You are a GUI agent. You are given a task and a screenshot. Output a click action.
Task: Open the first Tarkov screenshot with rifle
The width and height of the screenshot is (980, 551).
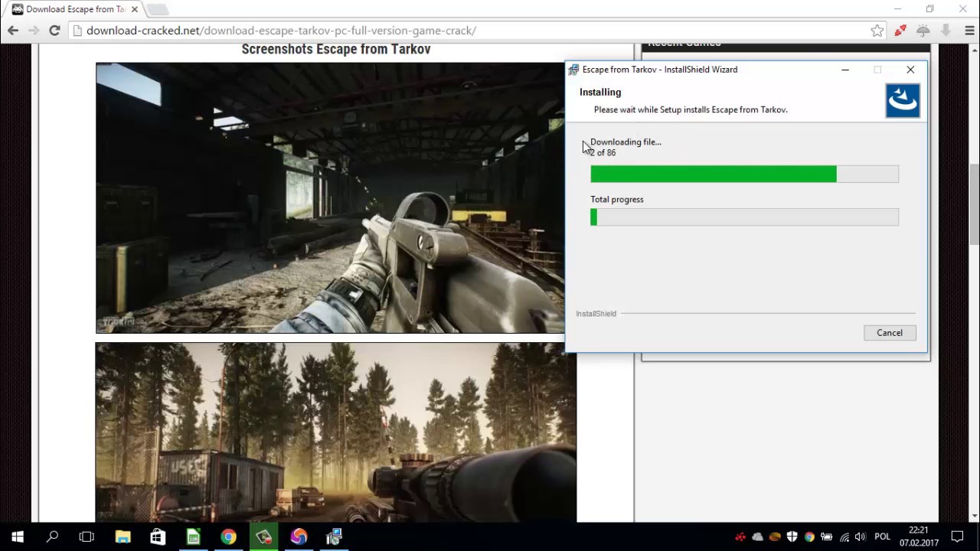point(330,197)
